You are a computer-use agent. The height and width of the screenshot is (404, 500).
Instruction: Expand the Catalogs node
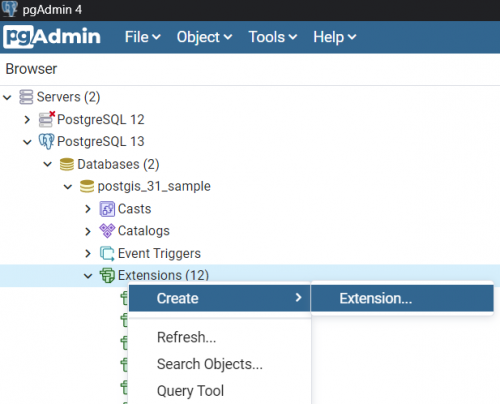pyautogui.click(x=88, y=231)
